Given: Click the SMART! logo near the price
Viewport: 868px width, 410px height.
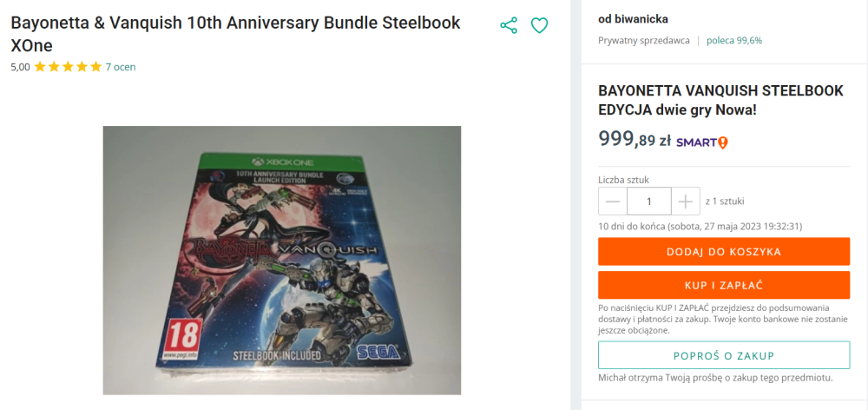Looking at the screenshot, I should [x=702, y=142].
